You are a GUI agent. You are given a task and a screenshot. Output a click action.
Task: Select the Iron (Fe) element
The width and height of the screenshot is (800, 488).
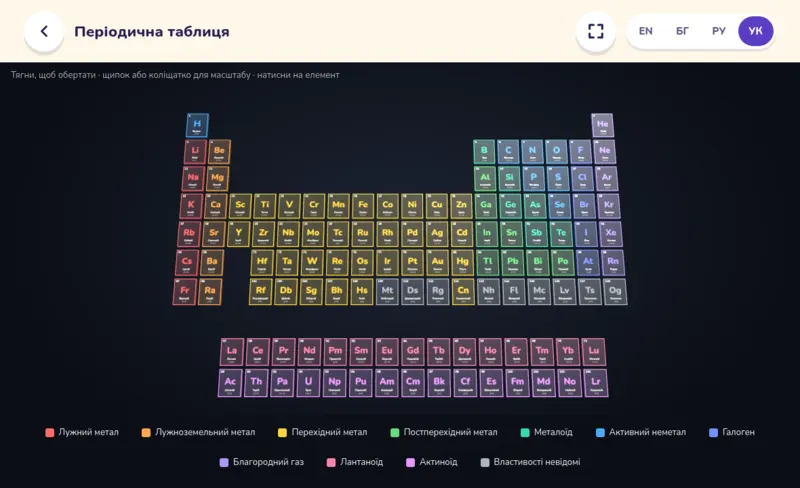[x=363, y=206]
